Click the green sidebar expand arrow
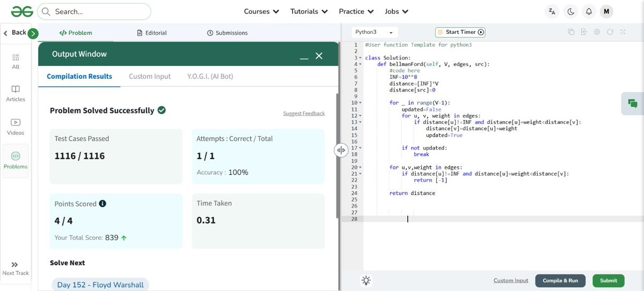Screen dimensions: 644x291 (x=33, y=33)
